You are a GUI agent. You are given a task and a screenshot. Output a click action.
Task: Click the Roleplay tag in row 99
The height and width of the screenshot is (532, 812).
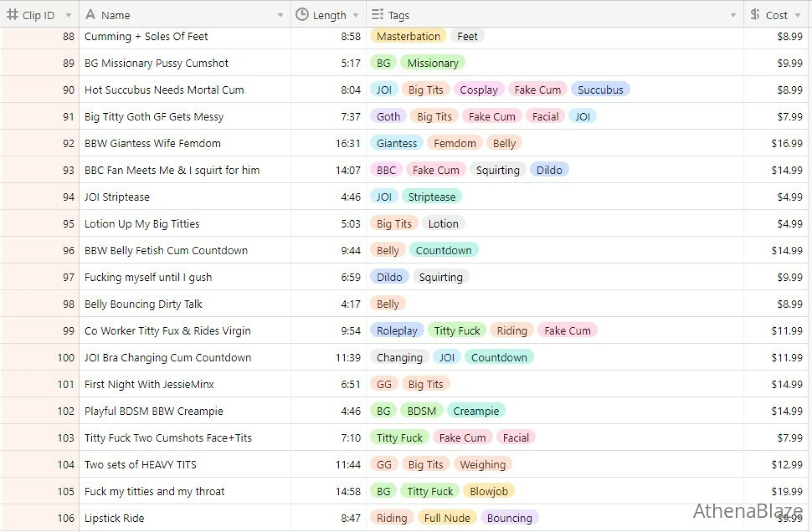pos(396,331)
